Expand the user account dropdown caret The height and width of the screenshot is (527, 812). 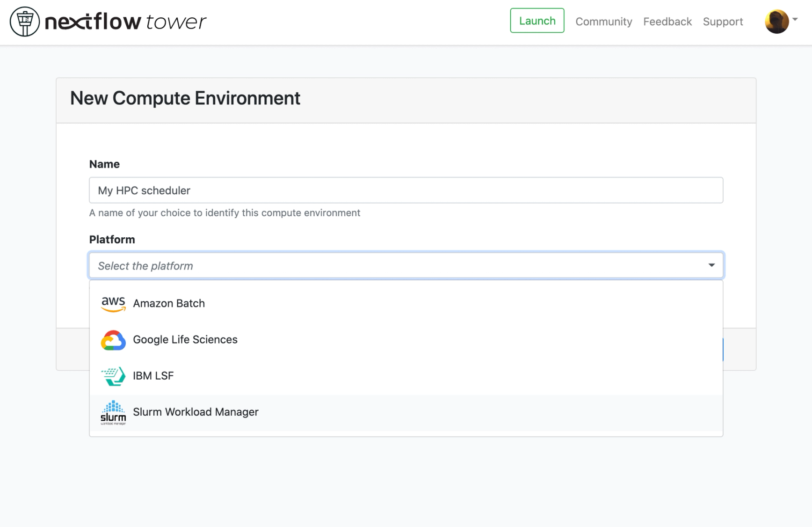tap(795, 20)
